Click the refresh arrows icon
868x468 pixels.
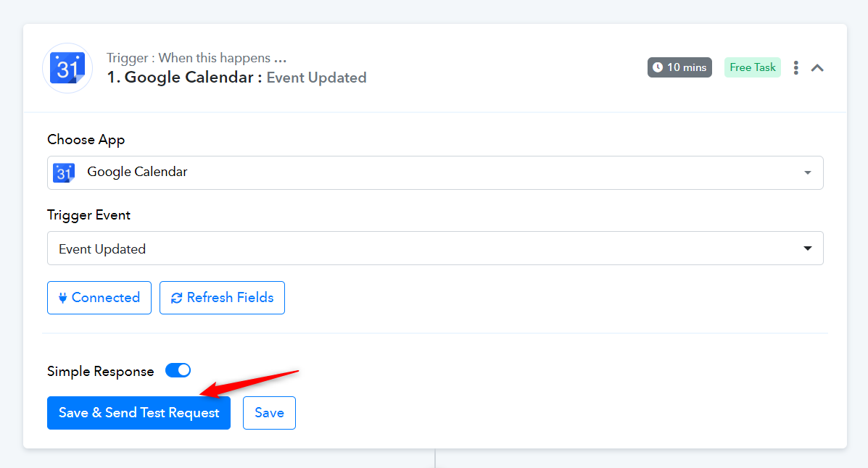pos(177,298)
